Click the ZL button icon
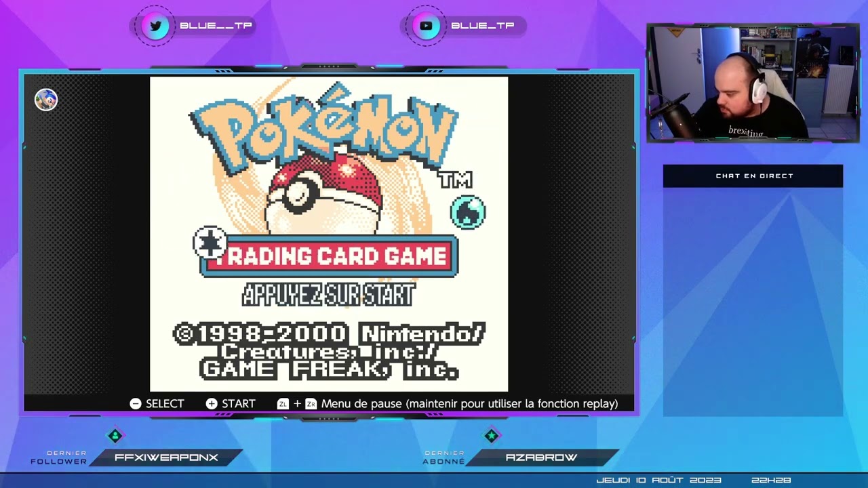 pyautogui.click(x=283, y=403)
